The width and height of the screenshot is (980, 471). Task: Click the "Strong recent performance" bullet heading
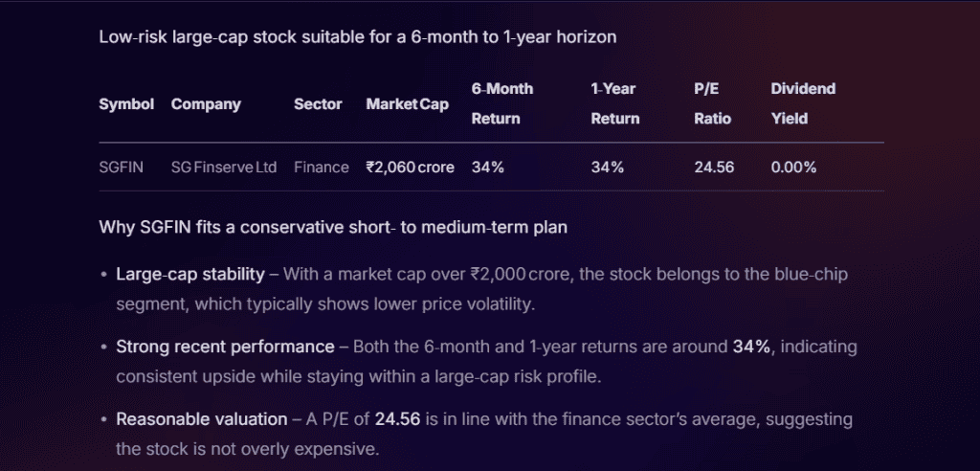click(225, 347)
